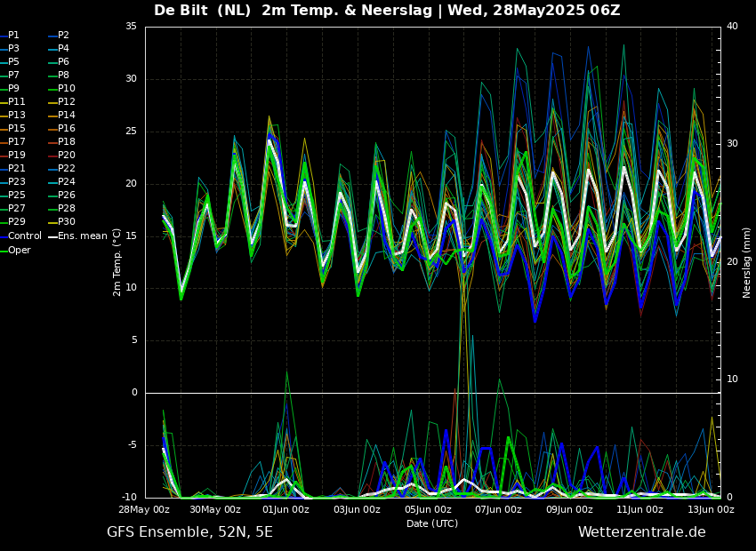756x551 pixels.
Task: Select the P10 legend label
Action: pos(67,89)
